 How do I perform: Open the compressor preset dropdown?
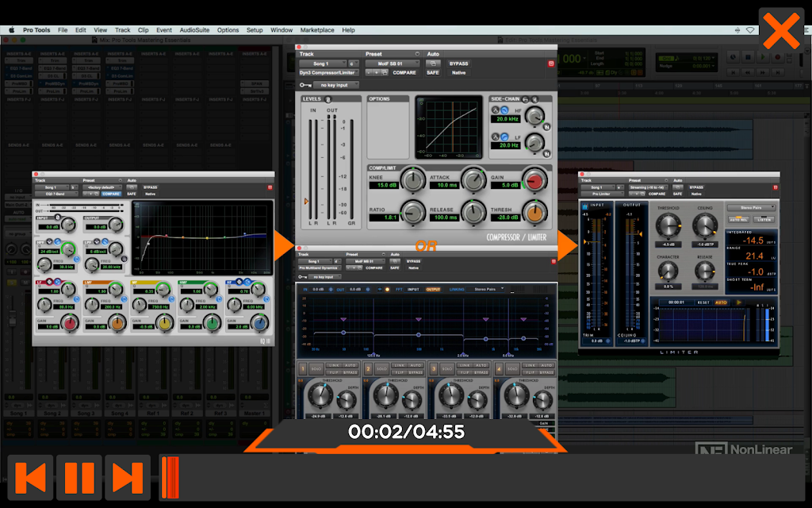coord(392,63)
